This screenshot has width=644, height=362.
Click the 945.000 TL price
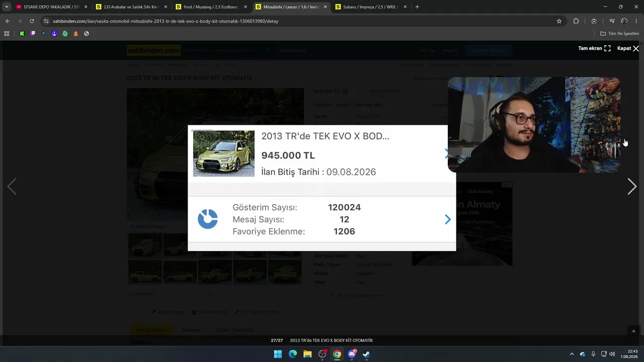click(x=288, y=155)
